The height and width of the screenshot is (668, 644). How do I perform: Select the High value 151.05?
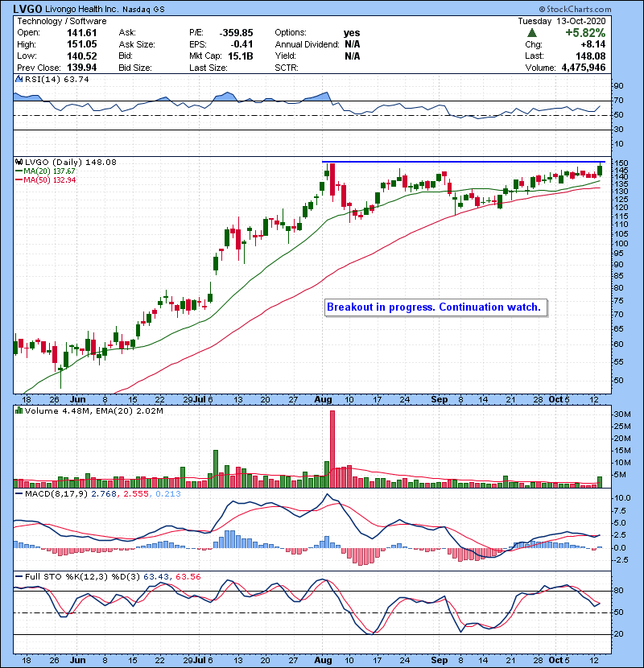pos(82,44)
